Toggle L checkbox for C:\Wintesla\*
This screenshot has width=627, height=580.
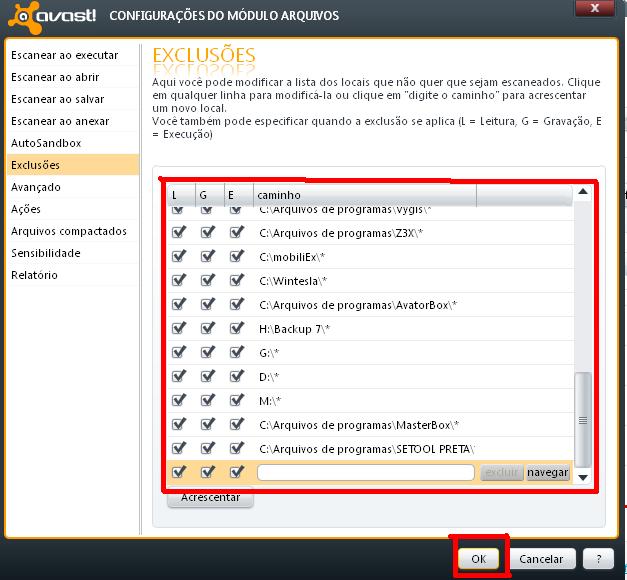[x=179, y=280]
